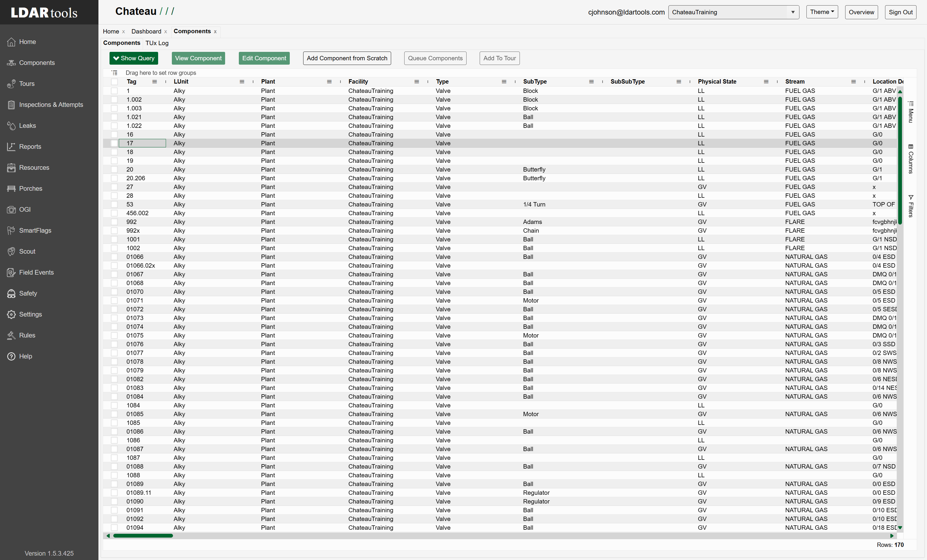Open the Plant column menu icon
Viewport: 927px width, 560px height.
point(329,82)
